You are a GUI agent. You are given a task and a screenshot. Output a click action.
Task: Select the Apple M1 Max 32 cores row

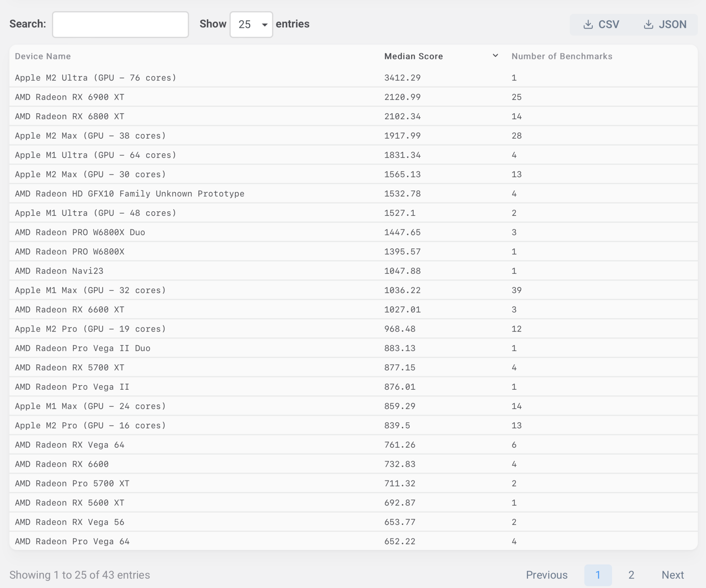tap(90, 290)
